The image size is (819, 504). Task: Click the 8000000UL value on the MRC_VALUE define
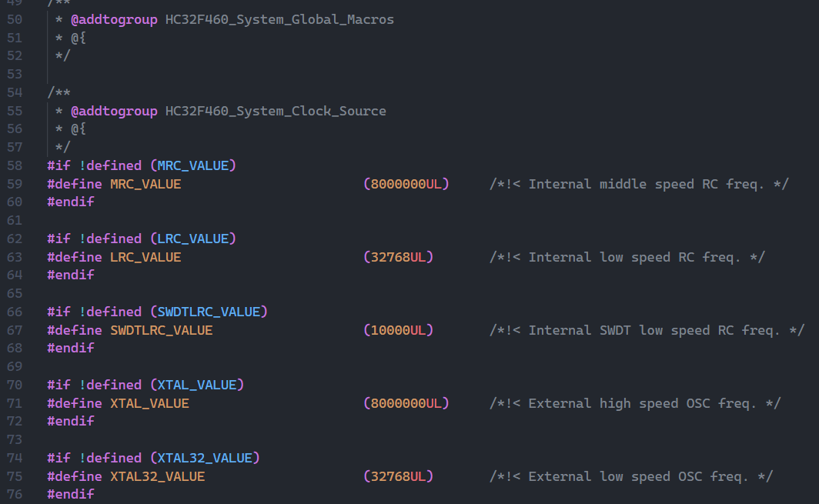pos(406,184)
